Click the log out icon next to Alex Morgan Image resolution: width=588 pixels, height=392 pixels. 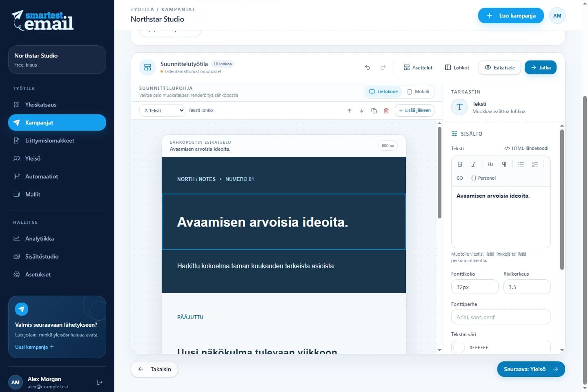pyautogui.click(x=100, y=382)
